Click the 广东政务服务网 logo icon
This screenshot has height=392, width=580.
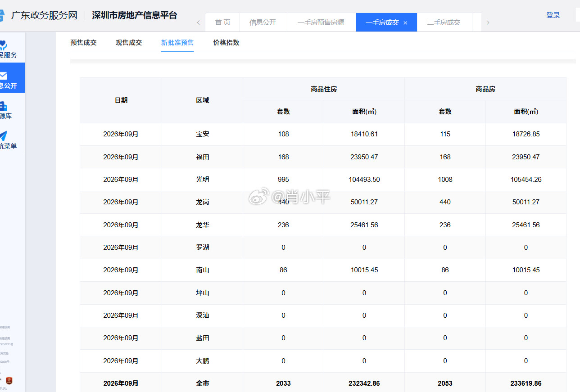point(3,15)
